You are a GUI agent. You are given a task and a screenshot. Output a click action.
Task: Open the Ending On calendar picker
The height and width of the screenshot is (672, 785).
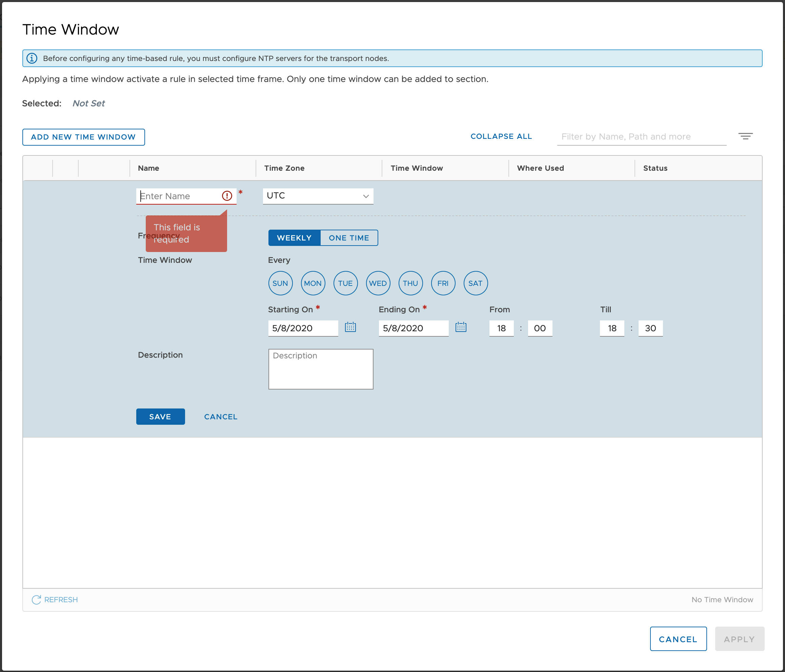click(461, 327)
